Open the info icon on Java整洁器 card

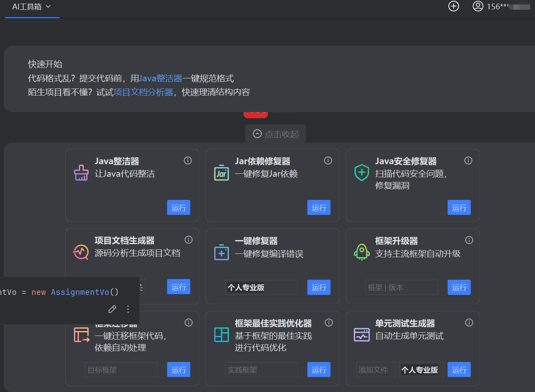[x=188, y=160]
